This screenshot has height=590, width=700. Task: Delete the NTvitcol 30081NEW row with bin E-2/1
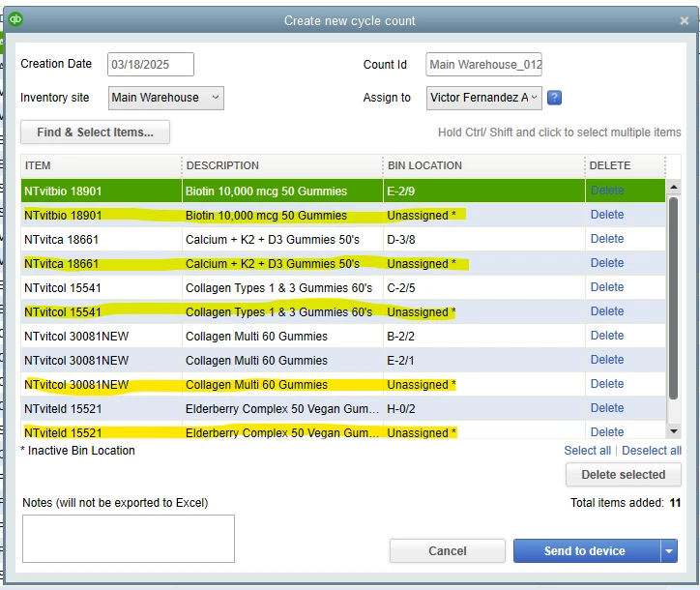pos(606,360)
